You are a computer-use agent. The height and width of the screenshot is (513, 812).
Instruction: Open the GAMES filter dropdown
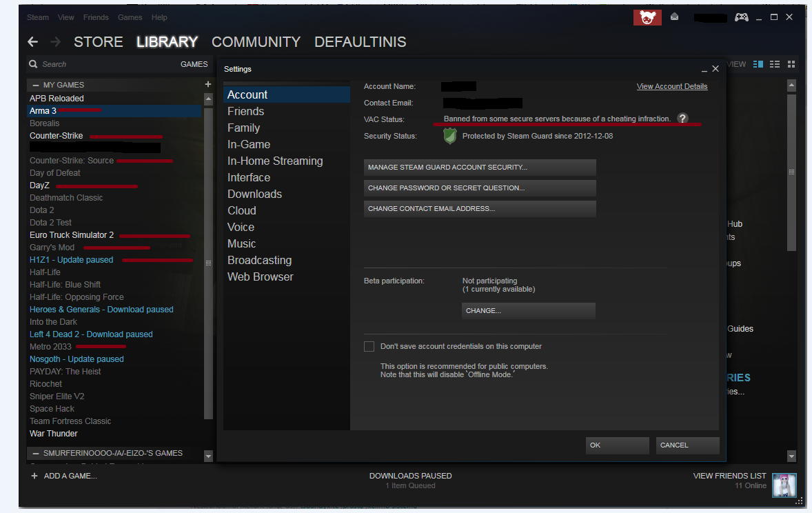point(194,64)
